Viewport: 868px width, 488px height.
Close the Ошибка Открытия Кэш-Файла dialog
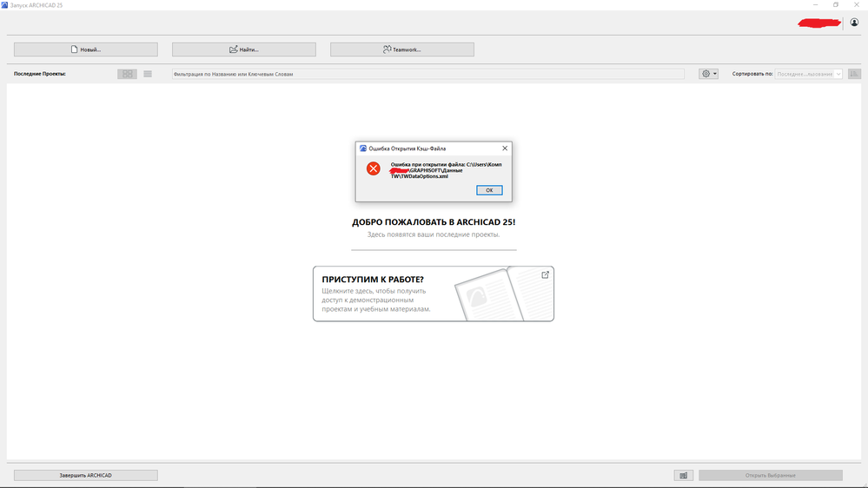pos(505,148)
